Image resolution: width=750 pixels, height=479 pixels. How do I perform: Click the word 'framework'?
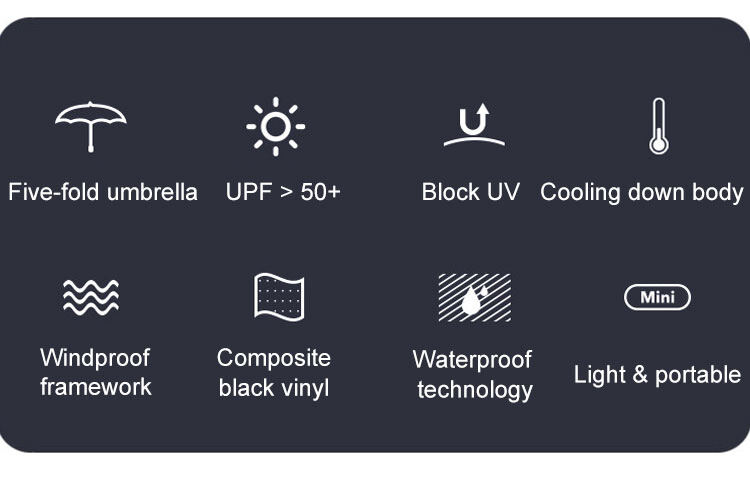click(x=96, y=387)
